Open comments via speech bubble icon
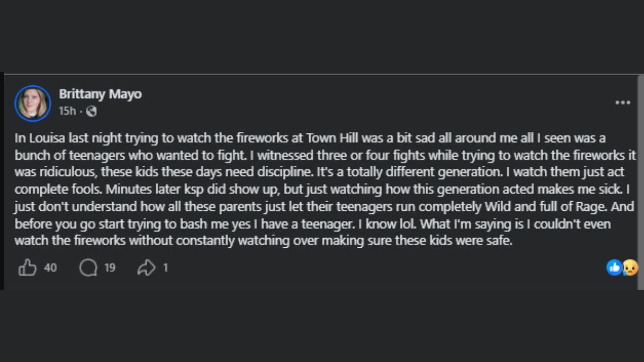 pyautogui.click(x=88, y=267)
